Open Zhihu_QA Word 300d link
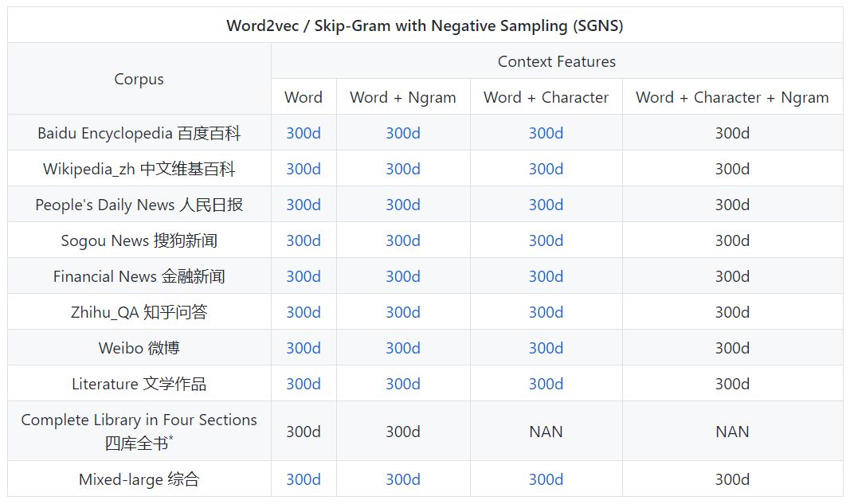 304,311
